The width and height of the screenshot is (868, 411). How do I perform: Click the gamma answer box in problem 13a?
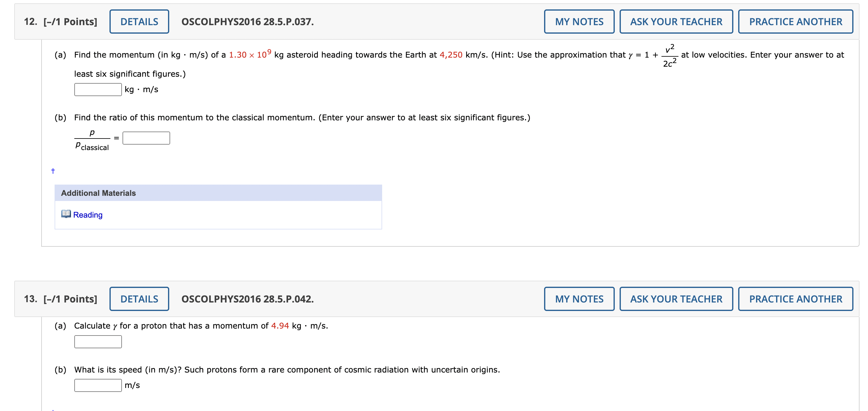[97, 342]
